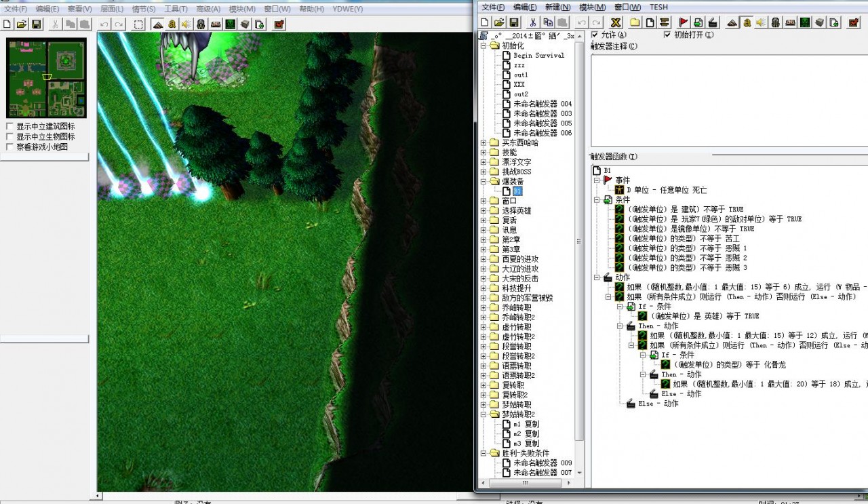Select condition (触发单位) 的类型 不等于 苦工
Image resolution: width=868 pixels, height=504 pixels.
click(685, 239)
